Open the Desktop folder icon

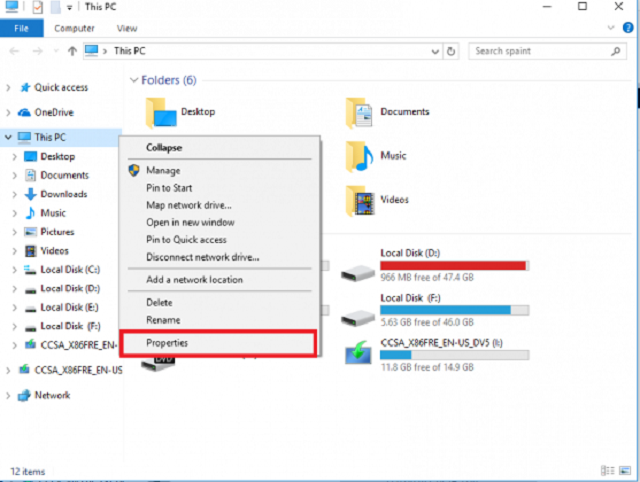[x=161, y=113]
